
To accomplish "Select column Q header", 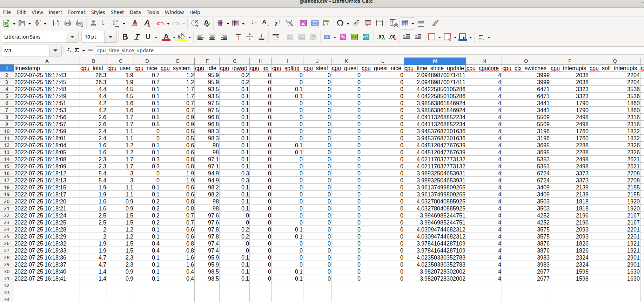I will (615, 61).
